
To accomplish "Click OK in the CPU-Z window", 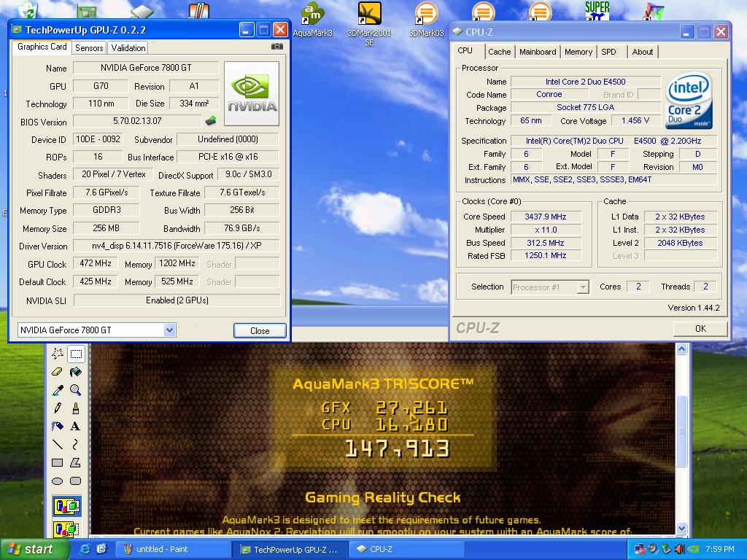I will (700, 329).
